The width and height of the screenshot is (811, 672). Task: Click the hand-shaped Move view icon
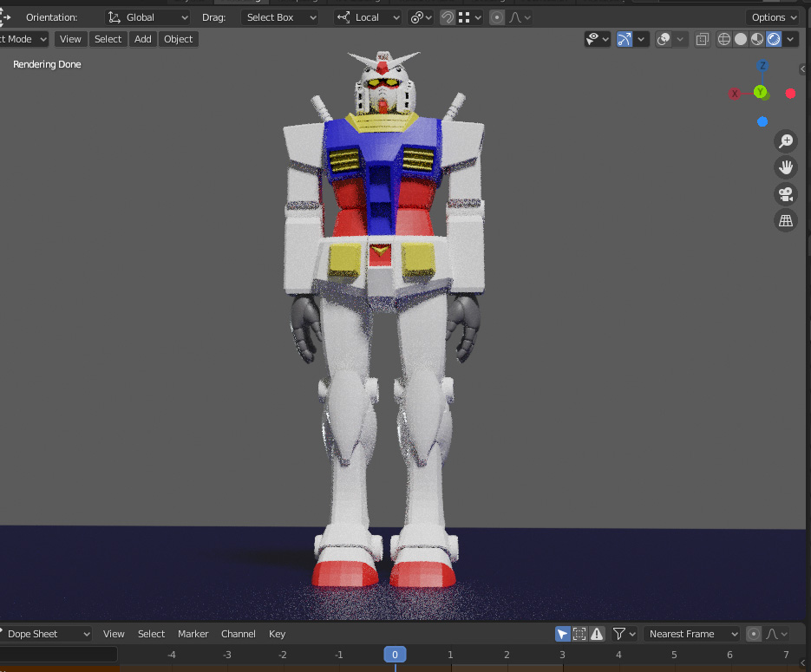click(786, 167)
